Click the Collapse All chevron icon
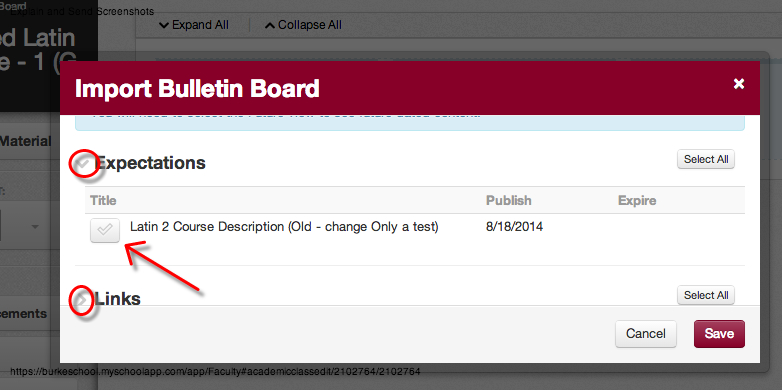Screen dimensions: 782x390 [270, 25]
